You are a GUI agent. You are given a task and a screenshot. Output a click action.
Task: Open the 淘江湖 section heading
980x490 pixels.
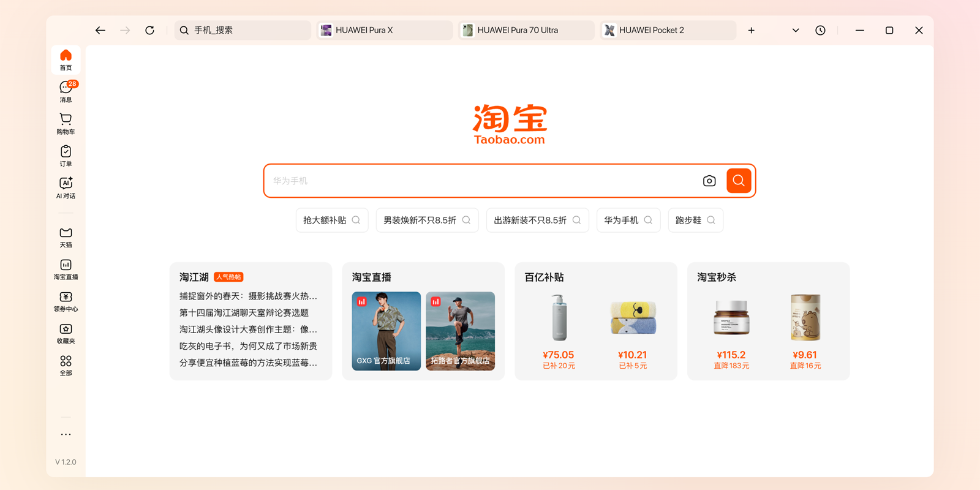194,277
